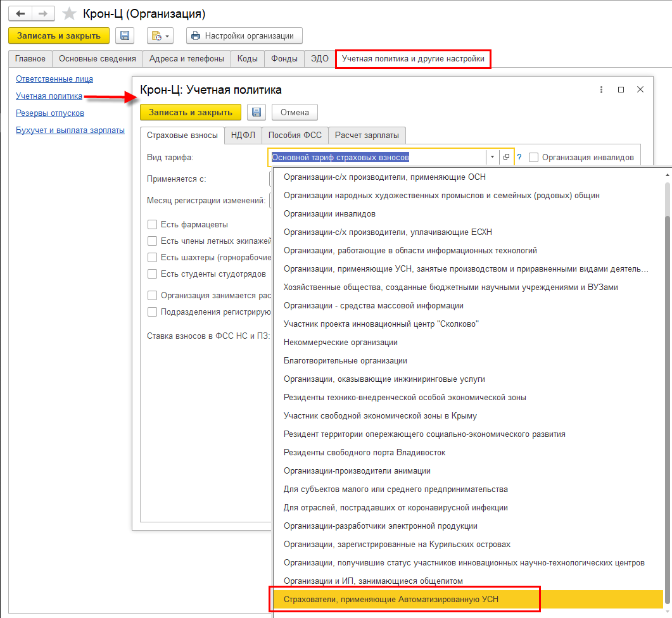Select Участник свободной экономической зоны в Крыму

click(469, 416)
